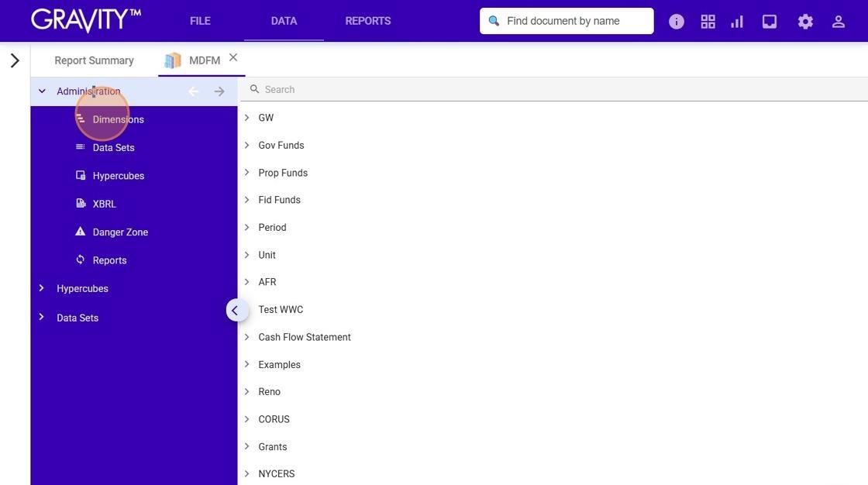The width and height of the screenshot is (868, 485).
Task: Open the bar chart icon
Action: 737,22
